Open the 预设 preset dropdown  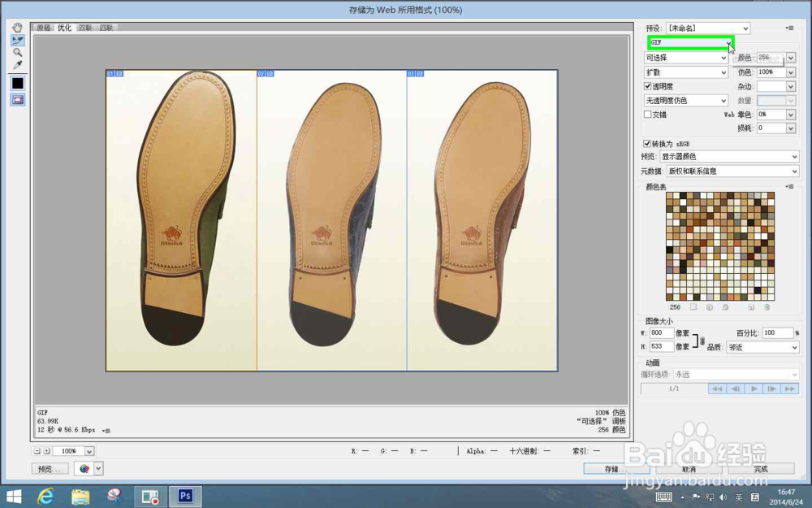click(708, 28)
